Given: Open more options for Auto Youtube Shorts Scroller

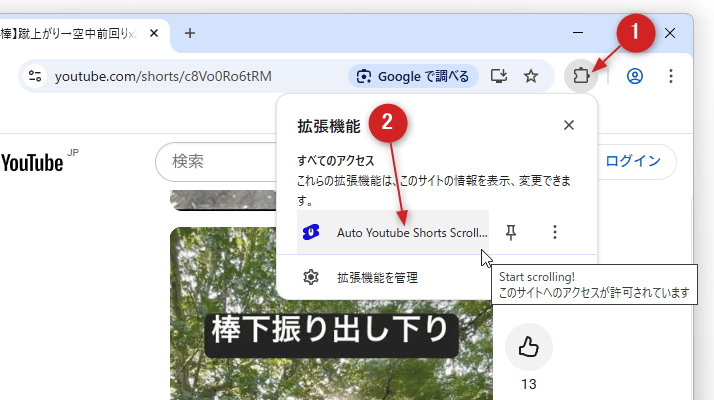Looking at the screenshot, I should (x=555, y=232).
